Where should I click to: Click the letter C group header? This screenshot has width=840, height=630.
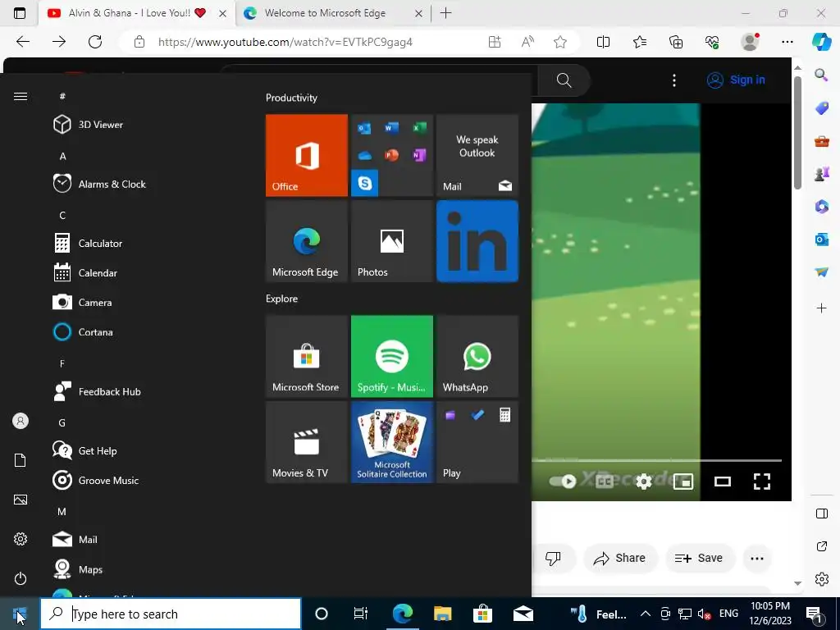[62, 216]
